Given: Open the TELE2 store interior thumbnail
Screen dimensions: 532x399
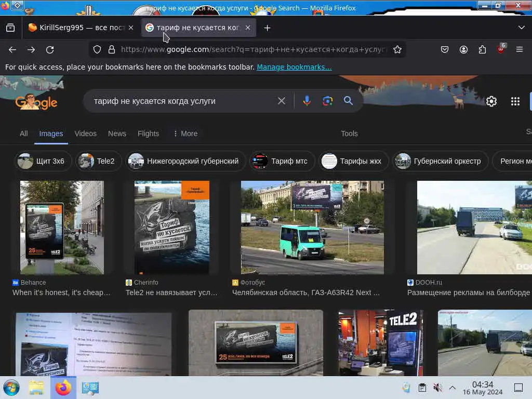Looking at the screenshot, I should click(x=381, y=343).
